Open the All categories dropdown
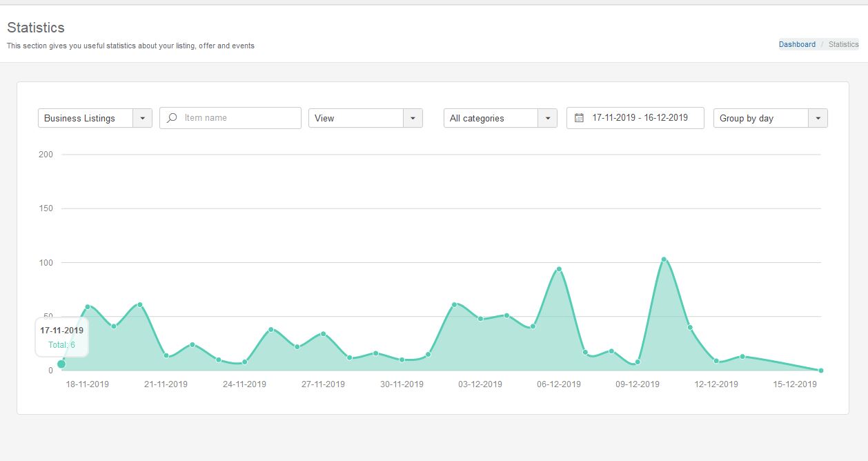 click(500, 118)
